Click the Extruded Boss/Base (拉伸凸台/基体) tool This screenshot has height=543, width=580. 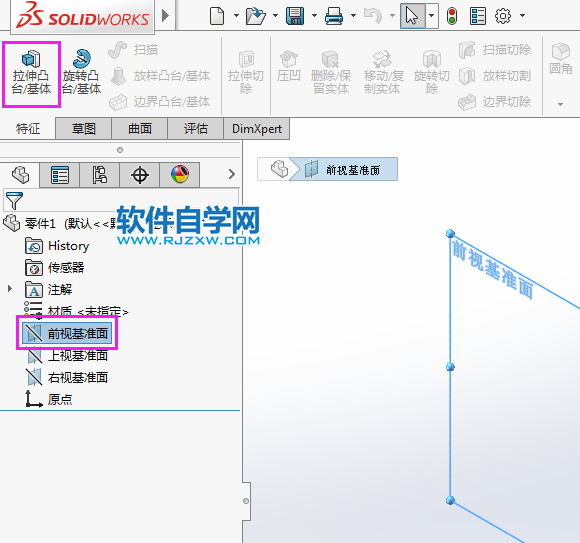pyautogui.click(x=31, y=73)
